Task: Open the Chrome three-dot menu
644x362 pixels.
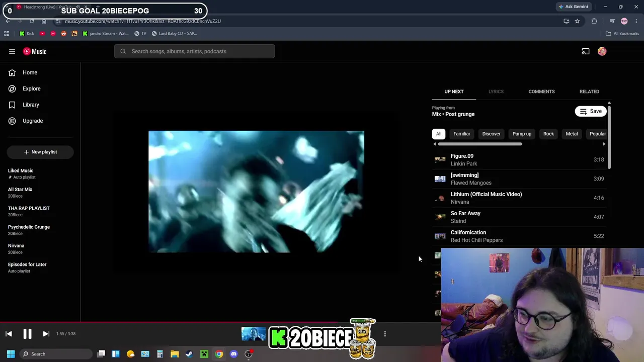Action: [636, 21]
